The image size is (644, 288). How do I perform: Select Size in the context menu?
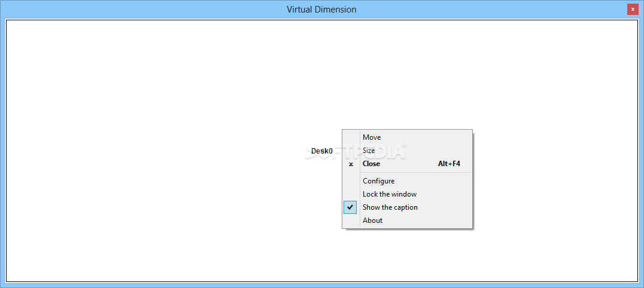[x=407, y=151]
